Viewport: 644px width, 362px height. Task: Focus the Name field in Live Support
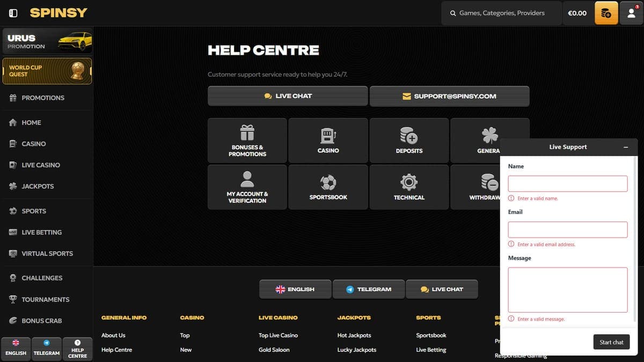[568, 183]
